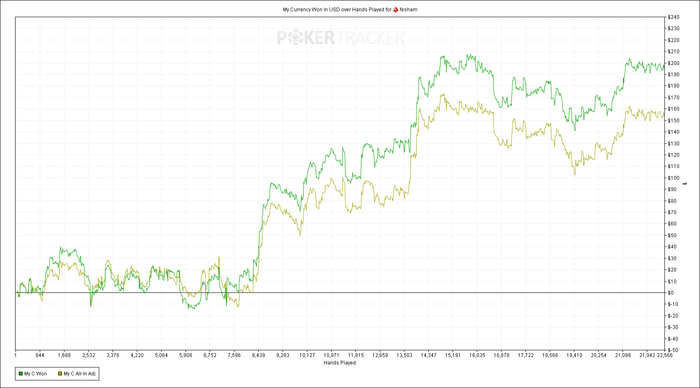Select the 'My C All-In Adj' legend label
This screenshot has width=700, height=388.
(x=79, y=374)
